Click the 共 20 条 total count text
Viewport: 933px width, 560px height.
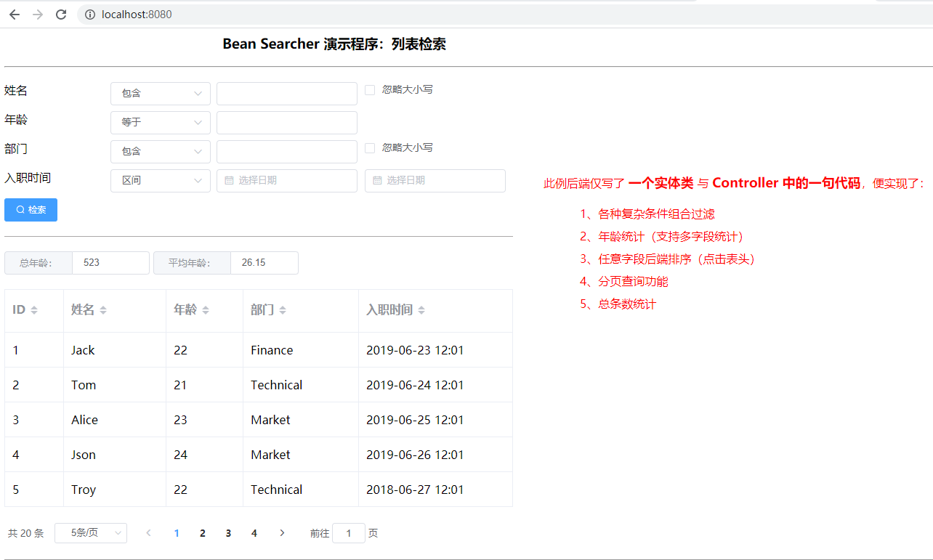pyautogui.click(x=26, y=533)
